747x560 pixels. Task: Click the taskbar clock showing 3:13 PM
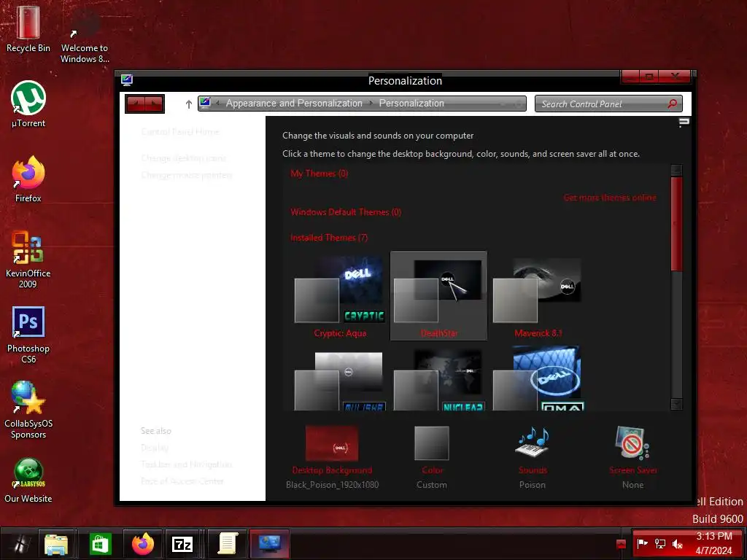713,543
